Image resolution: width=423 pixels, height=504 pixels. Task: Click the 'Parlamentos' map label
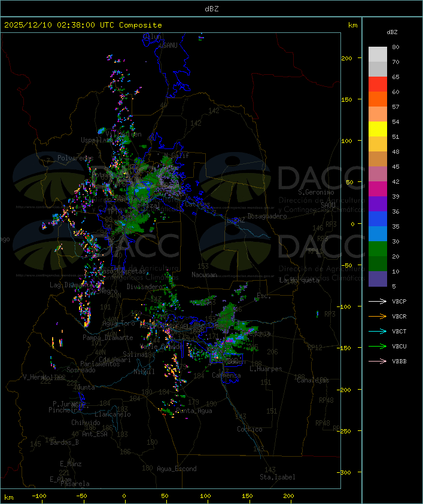tap(100, 364)
